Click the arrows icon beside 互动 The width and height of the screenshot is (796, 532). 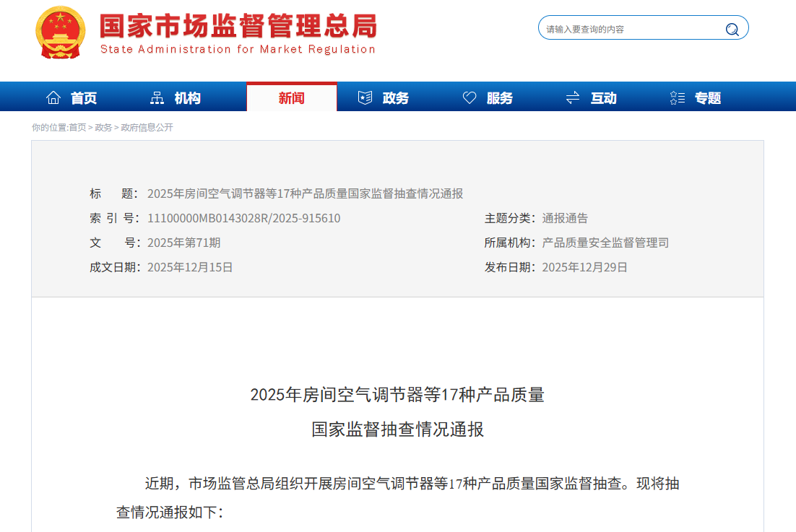(x=574, y=96)
